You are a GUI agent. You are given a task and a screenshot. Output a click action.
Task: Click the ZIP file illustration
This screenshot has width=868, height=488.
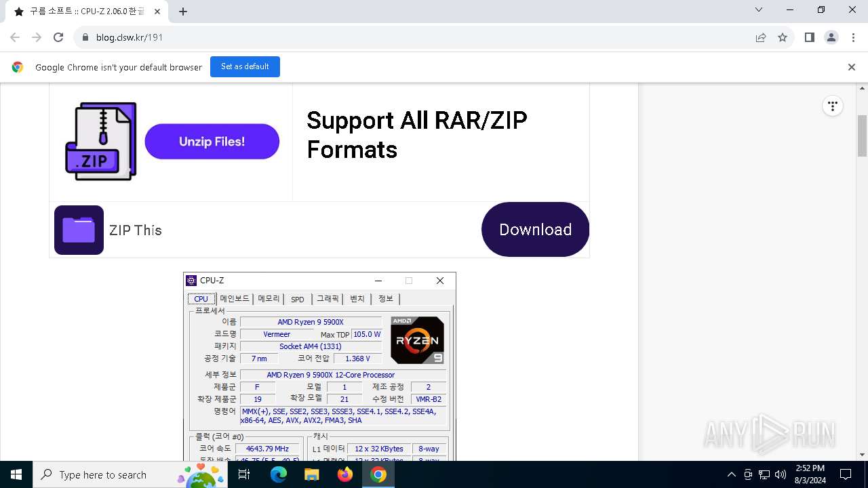pos(100,142)
